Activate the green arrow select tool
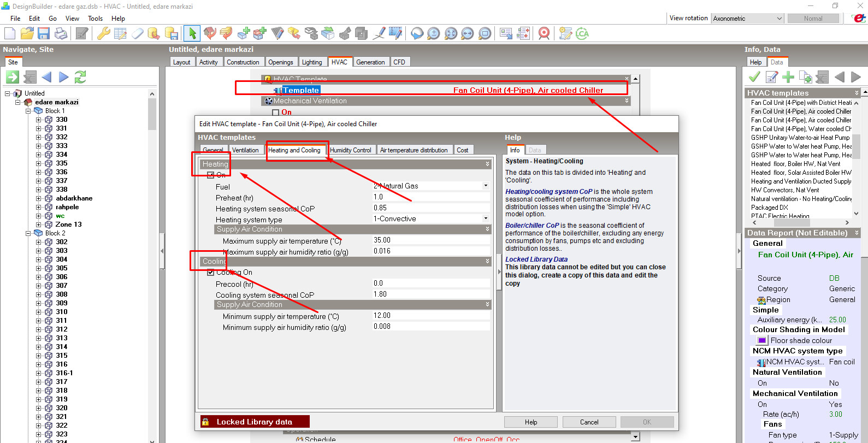Screen dimensions: 868x443 pos(192,33)
